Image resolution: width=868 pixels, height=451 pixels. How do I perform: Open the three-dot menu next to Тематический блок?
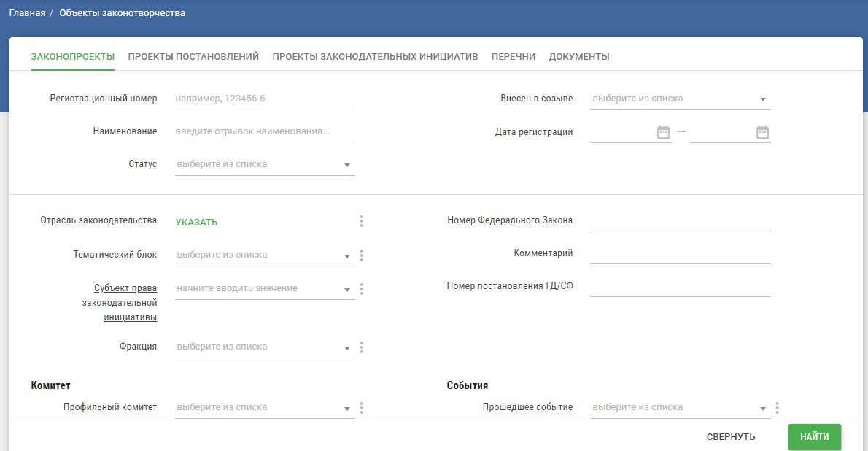[362, 255]
